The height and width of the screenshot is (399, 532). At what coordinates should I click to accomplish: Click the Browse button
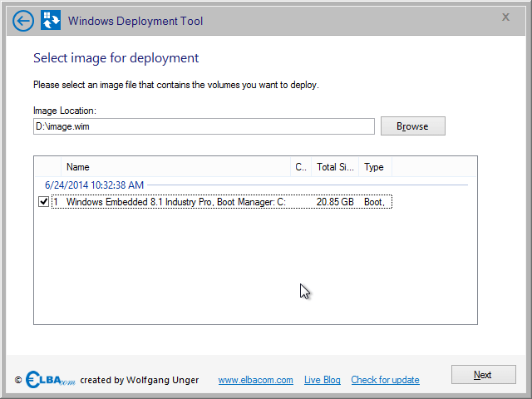point(412,126)
